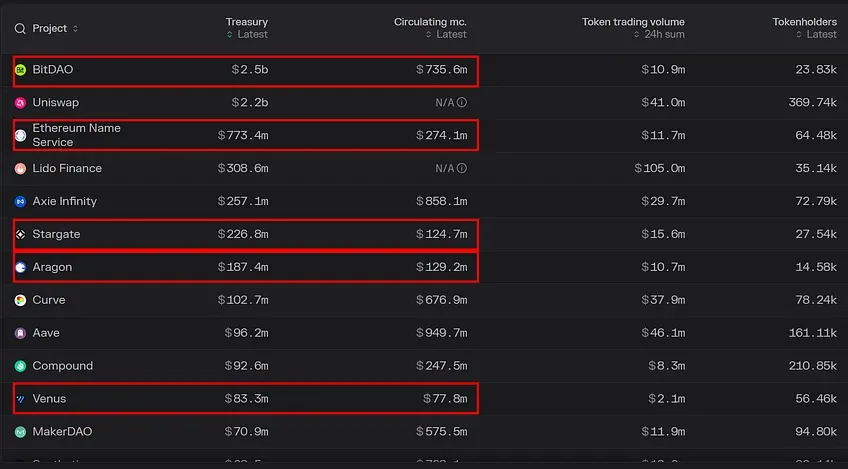848x469 pixels.
Task: Click the Stargate logo icon
Action: coord(20,235)
